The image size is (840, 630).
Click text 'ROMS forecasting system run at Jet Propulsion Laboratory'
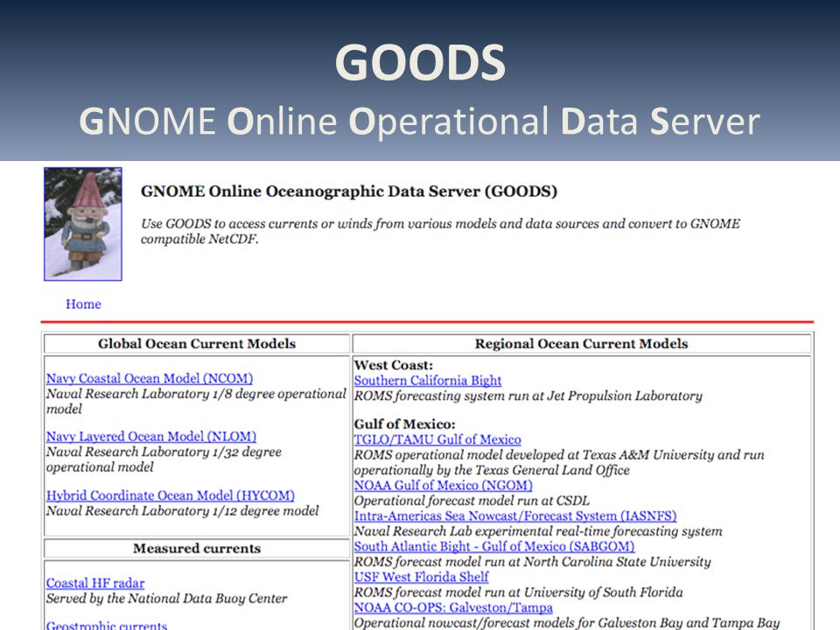coord(528,395)
